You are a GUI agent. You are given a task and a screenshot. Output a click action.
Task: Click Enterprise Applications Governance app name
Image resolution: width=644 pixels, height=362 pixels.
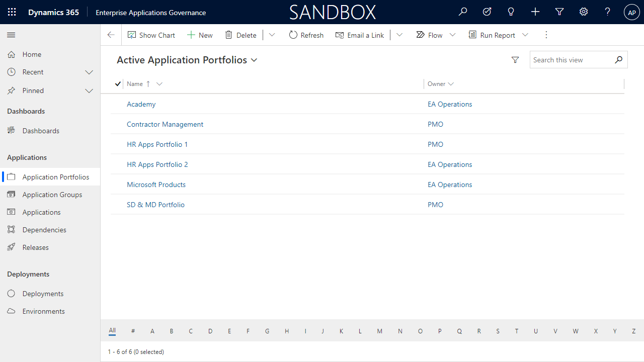(x=151, y=12)
